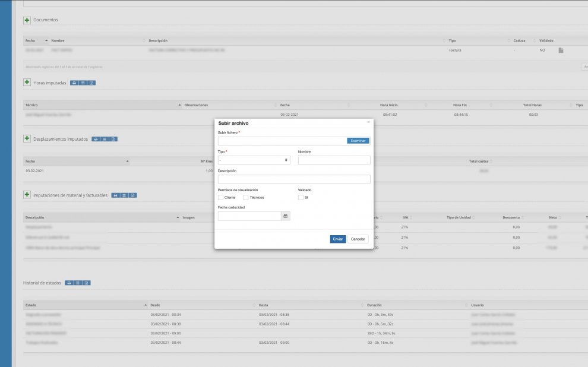This screenshot has height=367, width=588.
Task: Click the list icon beside Desplazamientos imputados
Action: pos(104,139)
